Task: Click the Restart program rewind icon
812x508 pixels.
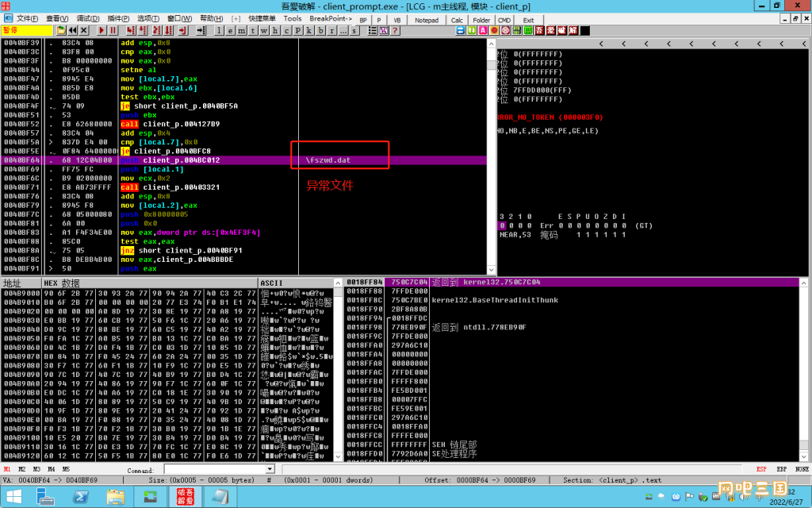Action: (x=72, y=31)
